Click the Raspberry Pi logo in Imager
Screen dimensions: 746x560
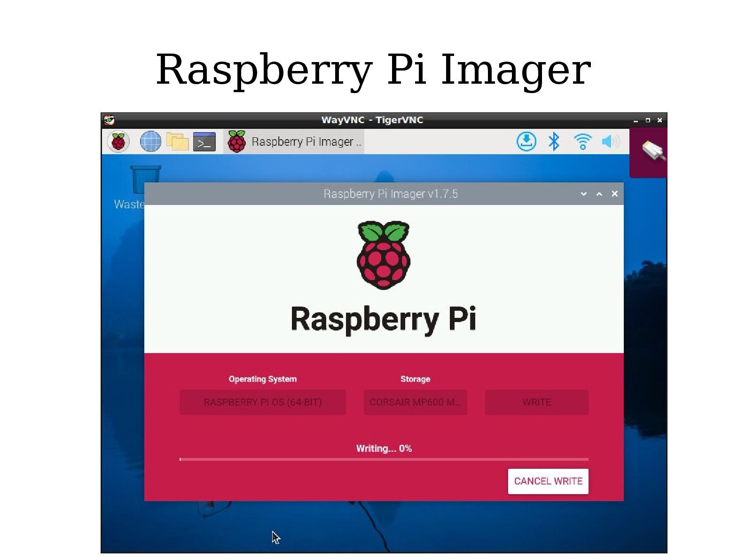[384, 255]
